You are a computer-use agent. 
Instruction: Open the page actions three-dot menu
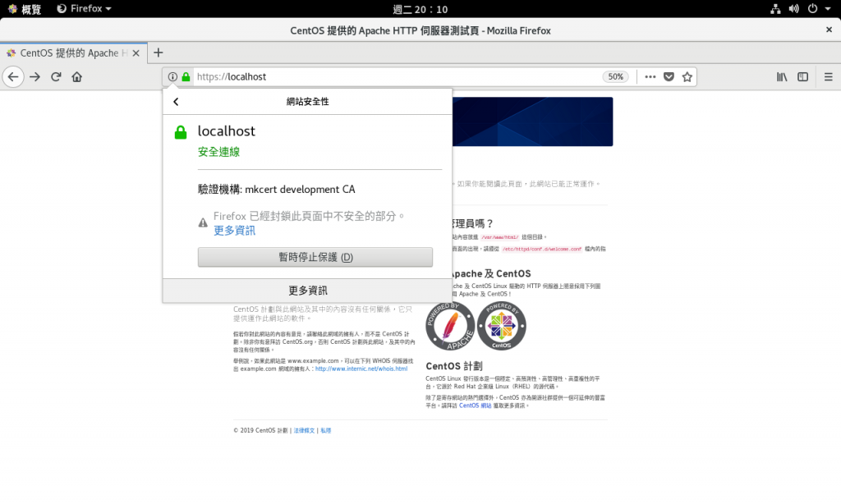650,76
